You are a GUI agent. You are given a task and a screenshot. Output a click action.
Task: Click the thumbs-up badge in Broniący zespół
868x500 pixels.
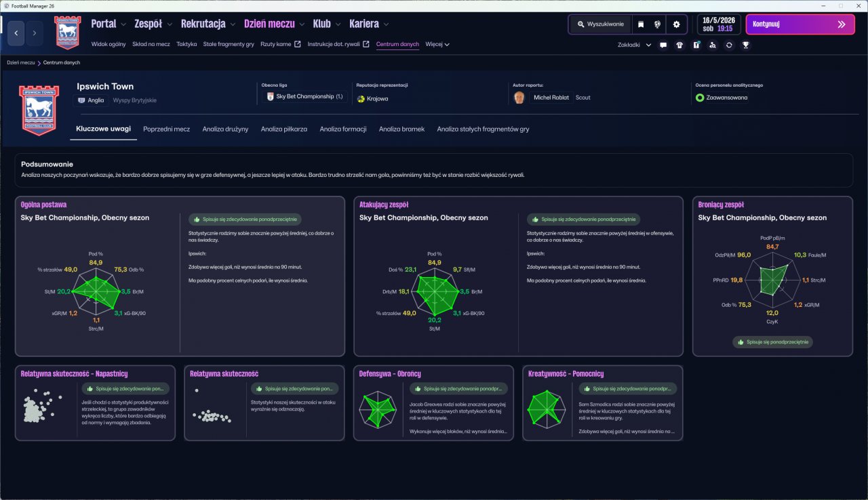coord(772,342)
